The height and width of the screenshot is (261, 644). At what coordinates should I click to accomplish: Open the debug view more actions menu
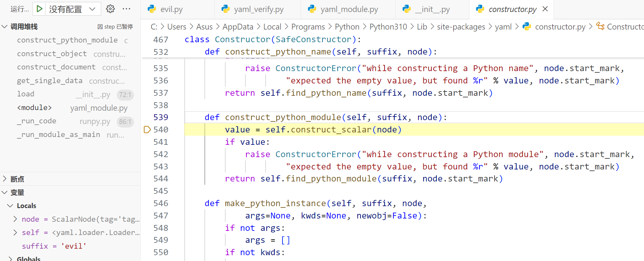126,9
